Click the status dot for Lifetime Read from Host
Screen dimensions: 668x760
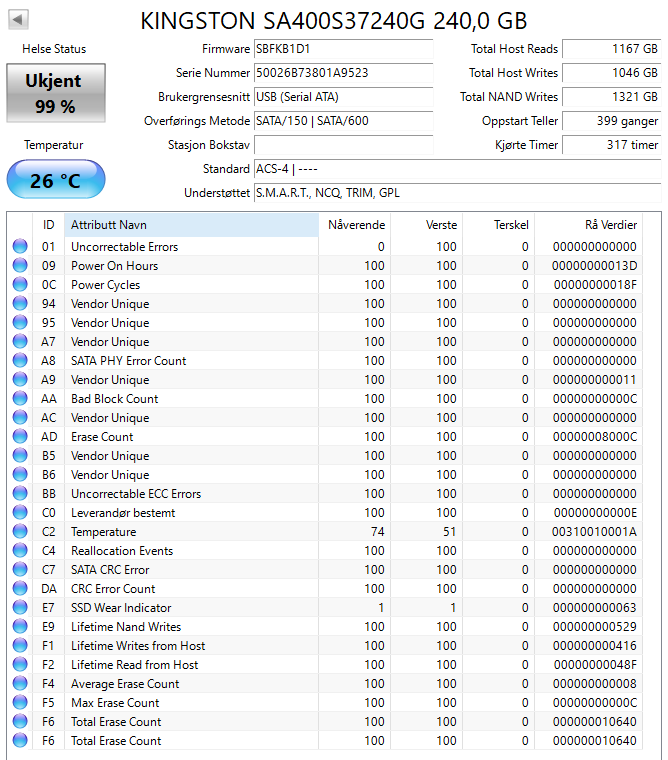tap(20, 664)
